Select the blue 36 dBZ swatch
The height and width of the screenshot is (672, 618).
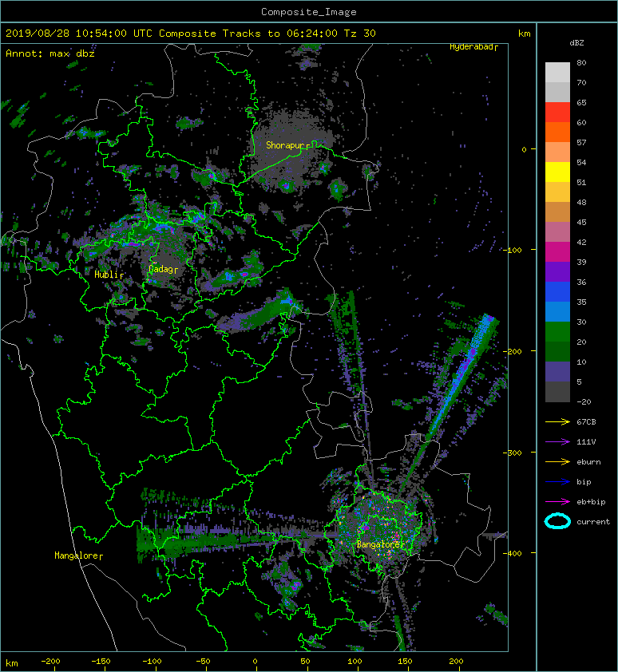(x=557, y=291)
